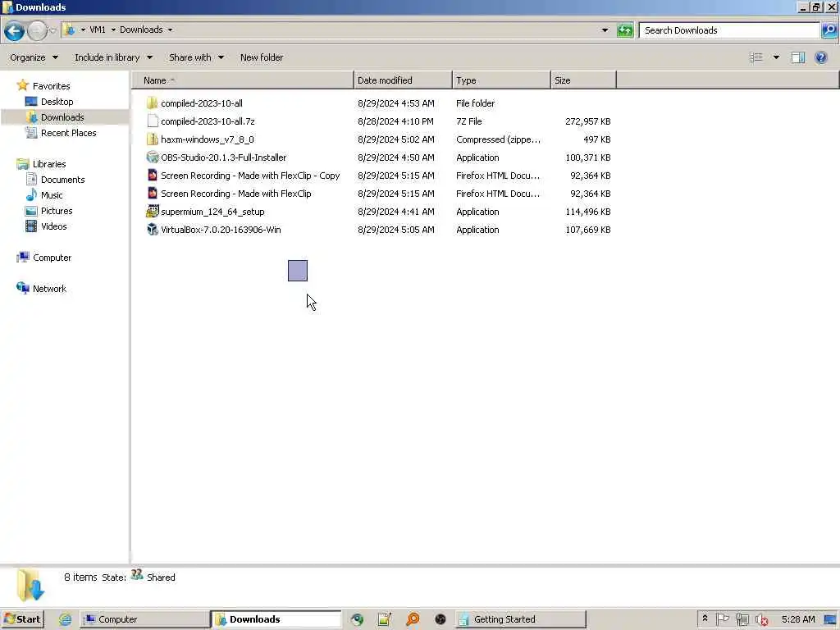Screen dimensions: 840x630
Task: Open Recent Places in Favorites
Action: (x=69, y=132)
